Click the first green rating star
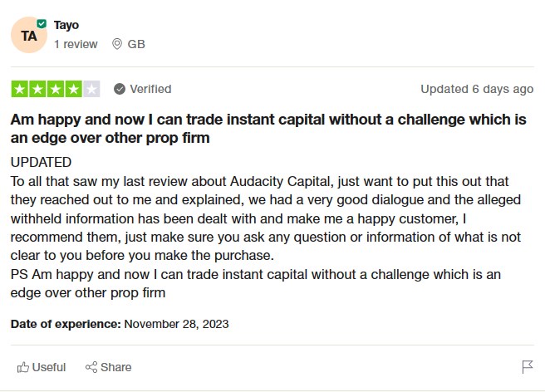 (x=20, y=89)
